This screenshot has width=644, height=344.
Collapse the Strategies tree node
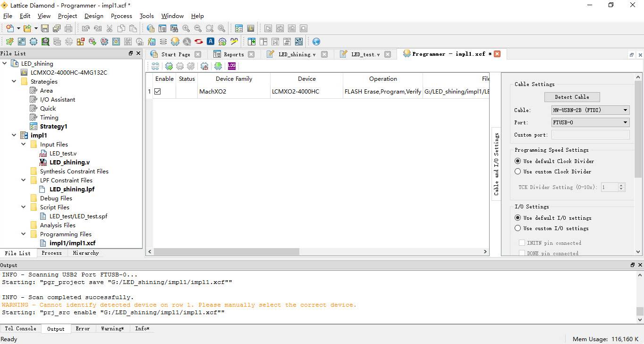click(14, 81)
